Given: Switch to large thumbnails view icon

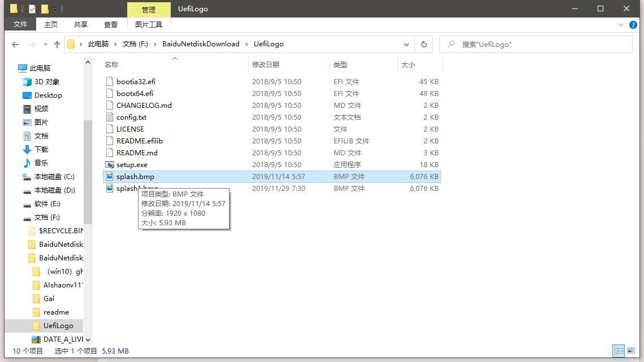Looking at the screenshot, I should coord(631,351).
